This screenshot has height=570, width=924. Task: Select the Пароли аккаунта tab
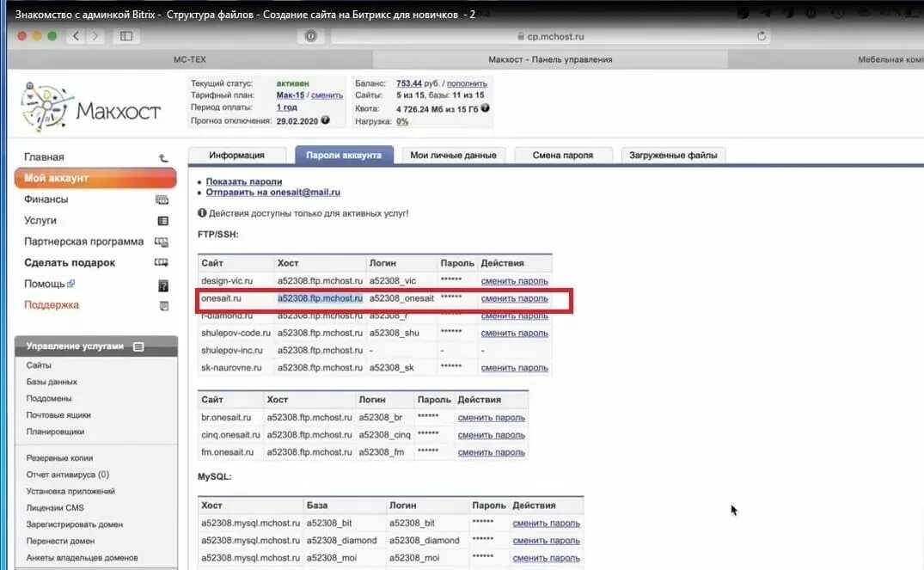[344, 155]
